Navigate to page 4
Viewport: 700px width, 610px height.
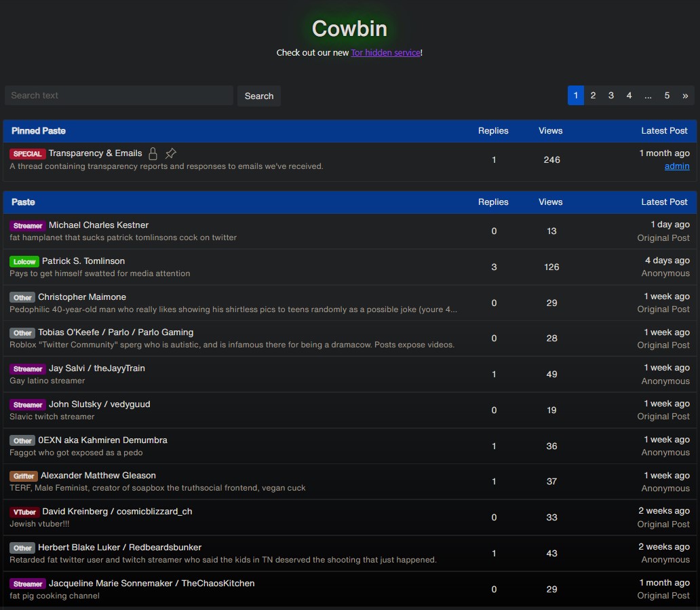coord(629,96)
